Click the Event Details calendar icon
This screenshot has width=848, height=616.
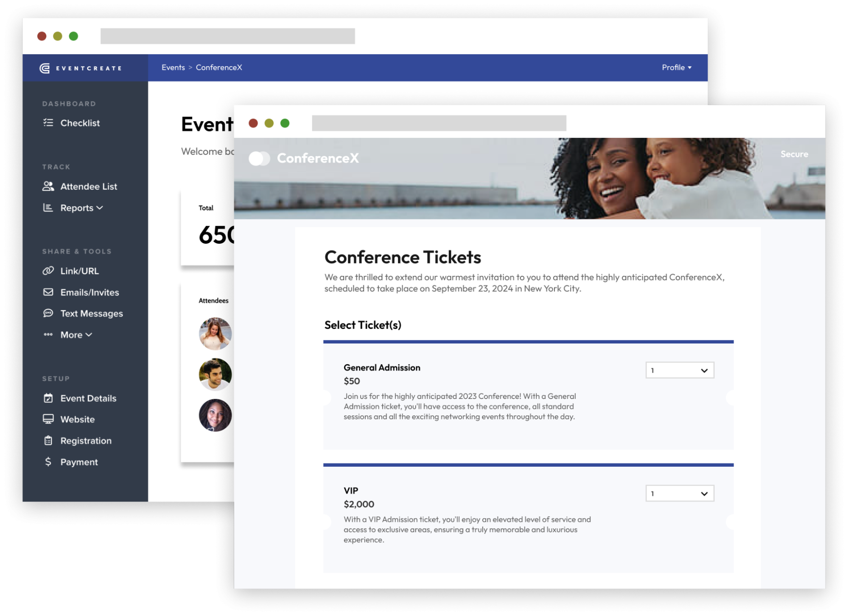[48, 398]
